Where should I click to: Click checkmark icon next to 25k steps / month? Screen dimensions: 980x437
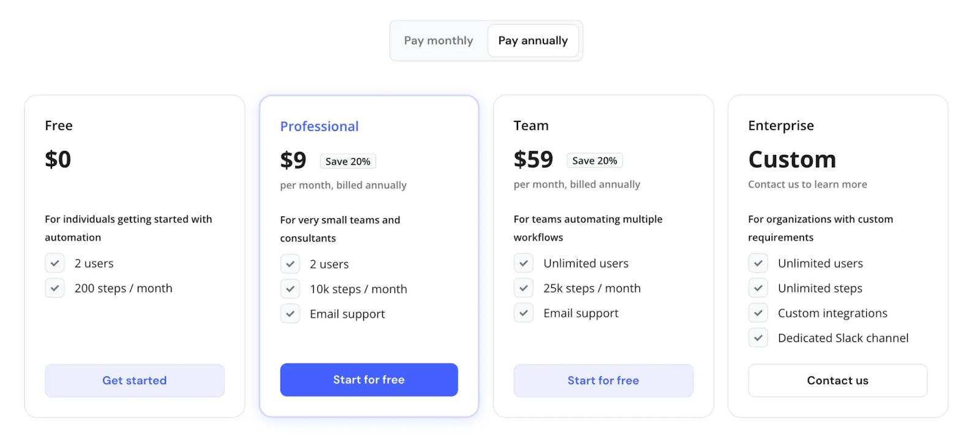tap(524, 288)
